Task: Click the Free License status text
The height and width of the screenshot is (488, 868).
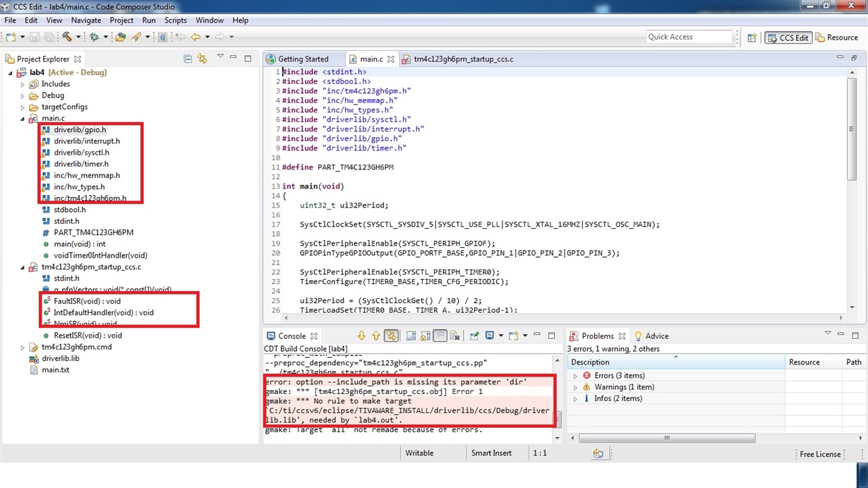Action: [819, 454]
